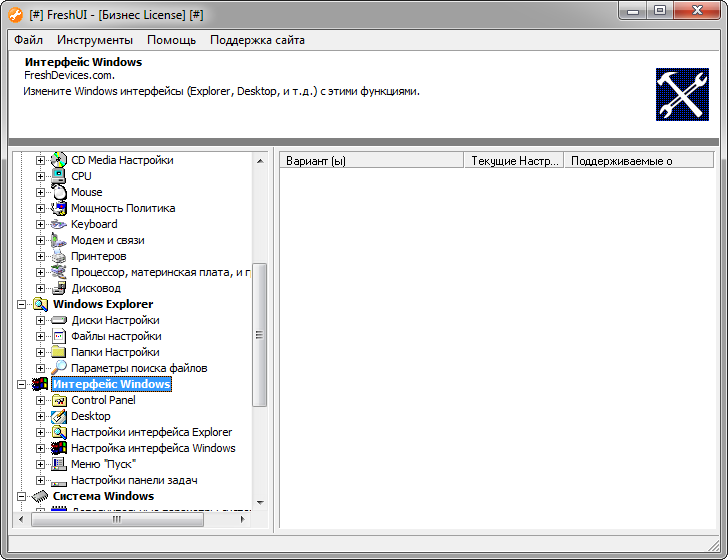Select the Система Windows tree item
This screenshot has height=560, width=728.
[103, 496]
